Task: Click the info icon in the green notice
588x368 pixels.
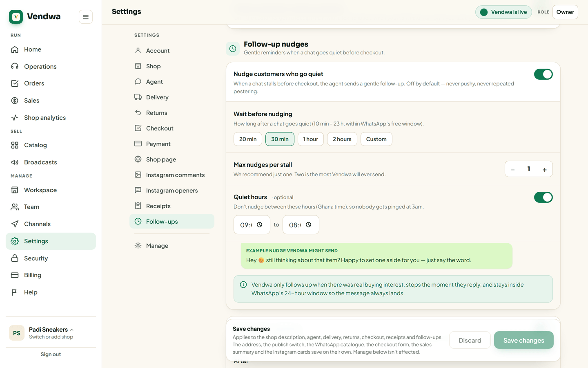Action: tap(243, 285)
